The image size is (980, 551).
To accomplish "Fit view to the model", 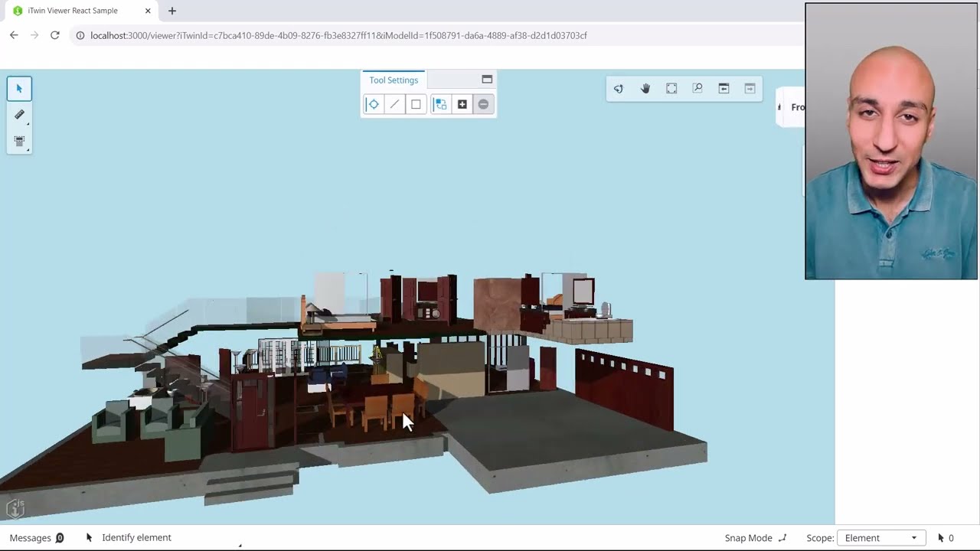I will [671, 89].
